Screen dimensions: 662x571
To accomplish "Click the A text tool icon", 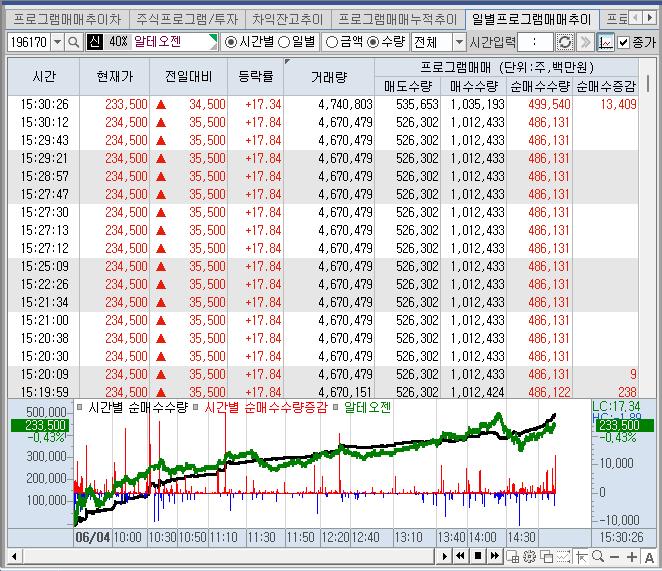I will pyautogui.click(x=649, y=557).
